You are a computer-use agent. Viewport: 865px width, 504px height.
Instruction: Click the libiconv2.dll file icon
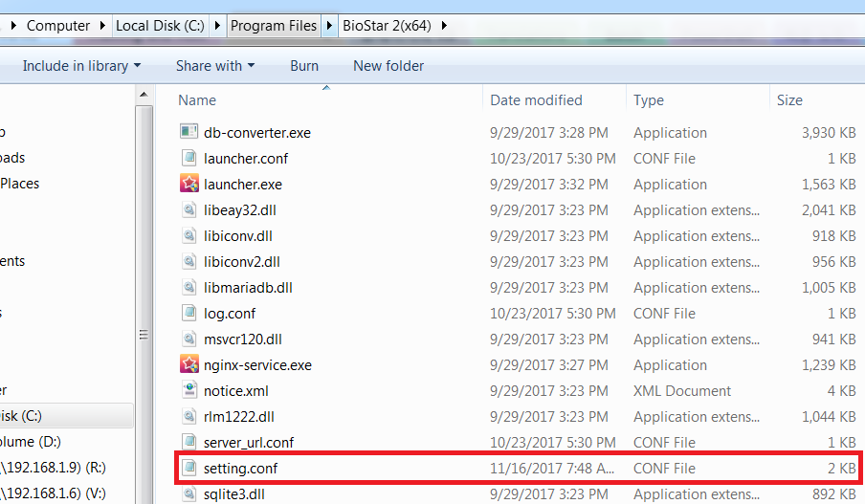[x=189, y=261]
